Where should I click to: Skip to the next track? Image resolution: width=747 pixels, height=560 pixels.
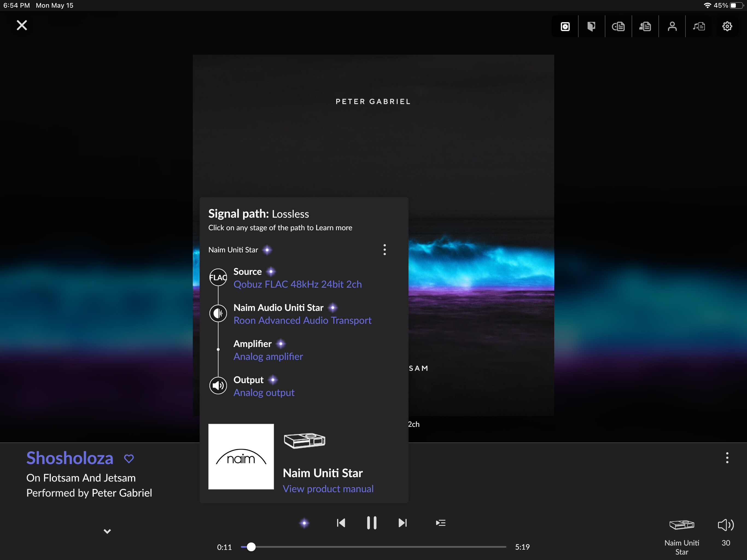coord(402,523)
